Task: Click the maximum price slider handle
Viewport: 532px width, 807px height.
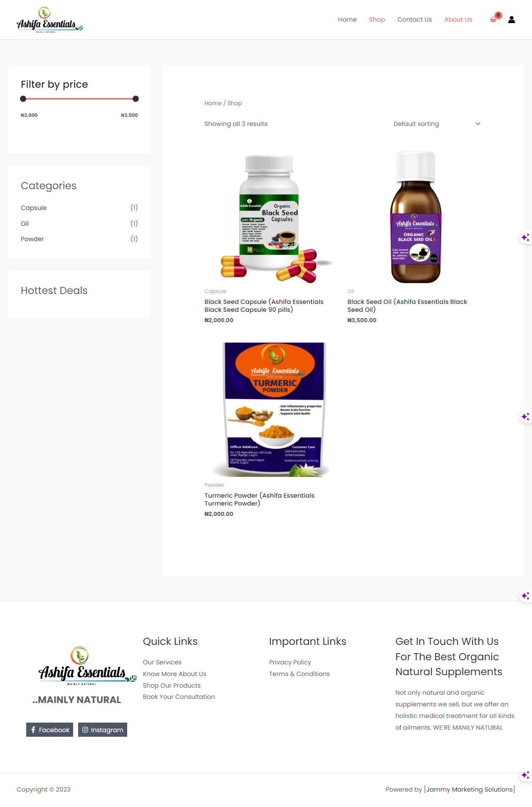Action: click(x=135, y=99)
